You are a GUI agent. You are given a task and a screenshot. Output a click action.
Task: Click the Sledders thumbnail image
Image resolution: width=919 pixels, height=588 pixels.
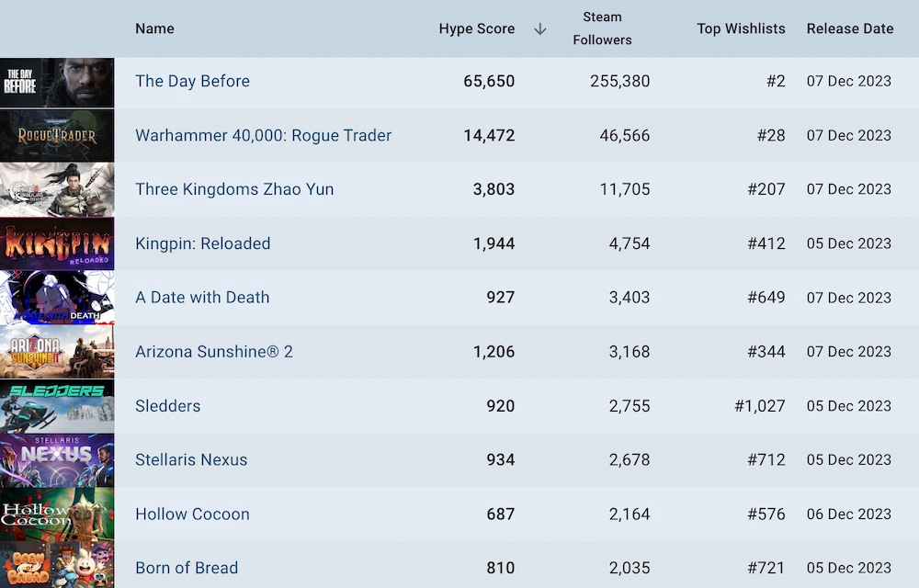[57, 406]
